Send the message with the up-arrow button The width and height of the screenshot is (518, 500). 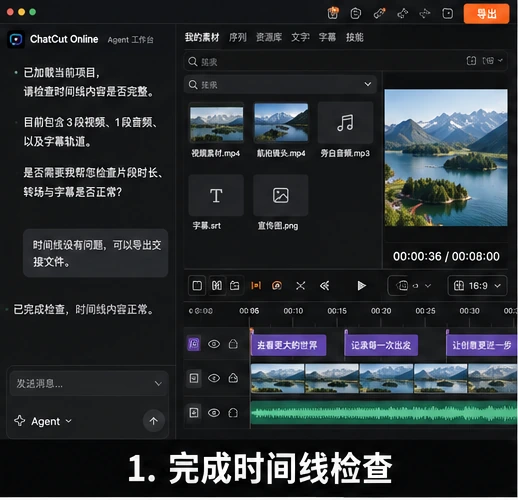click(x=153, y=421)
